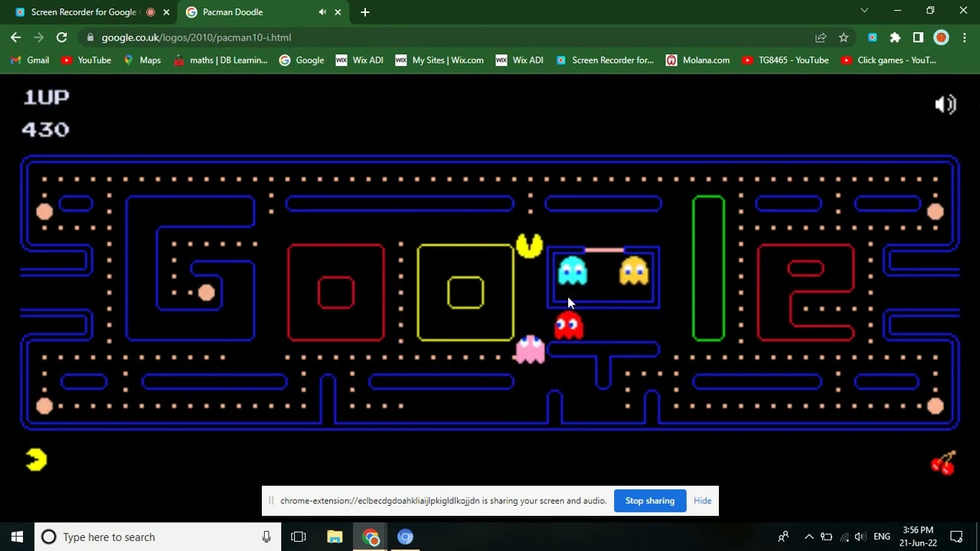Grab the sharing bar drag handle
The width and height of the screenshot is (980, 551).
point(270,501)
